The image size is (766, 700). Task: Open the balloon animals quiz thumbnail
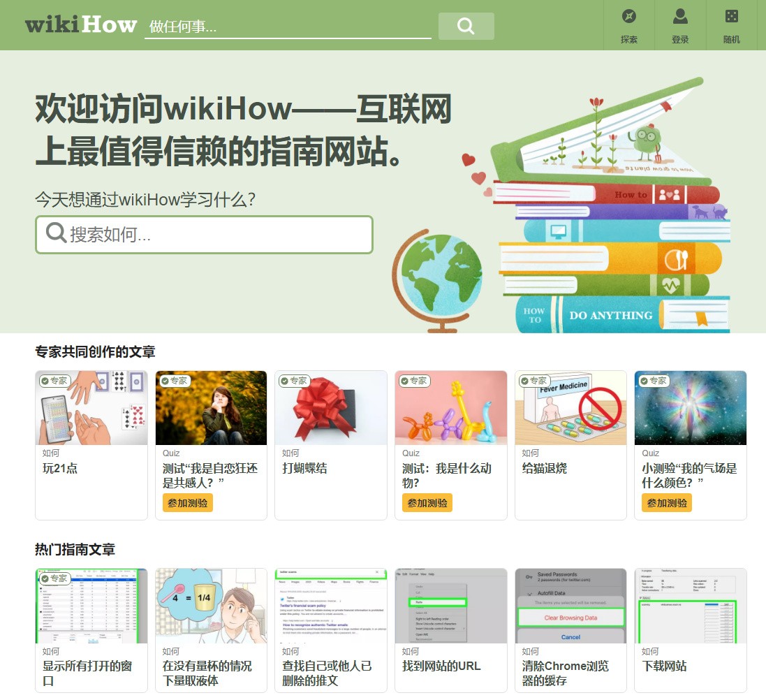point(451,408)
